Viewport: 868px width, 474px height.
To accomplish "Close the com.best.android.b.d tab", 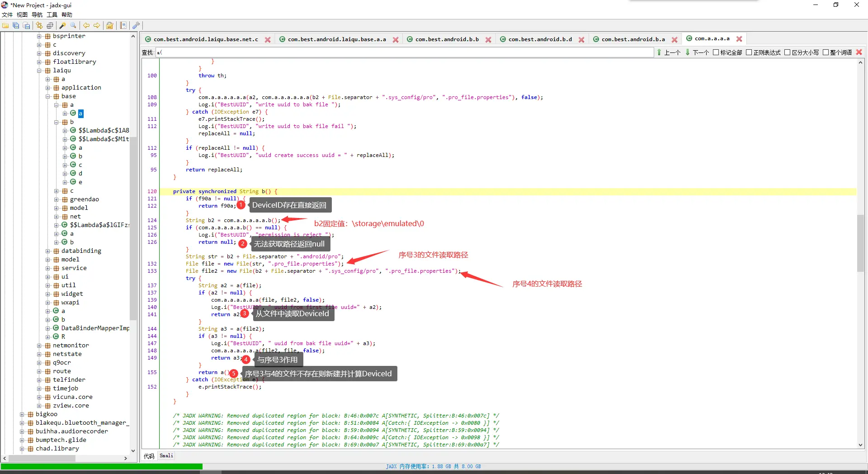I will [x=581, y=40].
